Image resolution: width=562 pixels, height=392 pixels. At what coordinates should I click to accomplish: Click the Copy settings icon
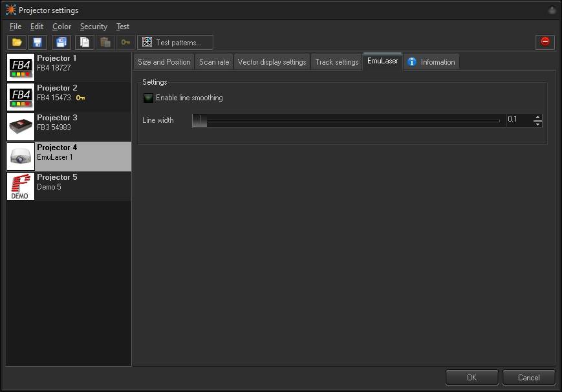(84, 42)
